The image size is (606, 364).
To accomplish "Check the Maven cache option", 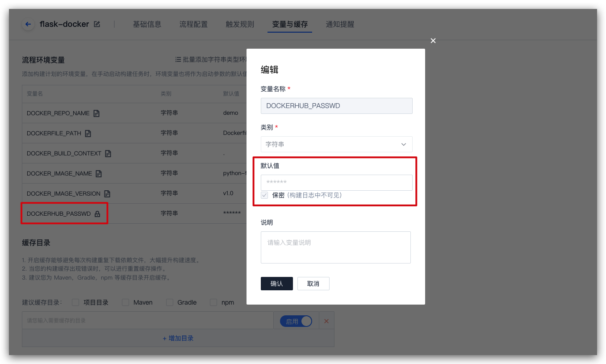I will coord(125,302).
